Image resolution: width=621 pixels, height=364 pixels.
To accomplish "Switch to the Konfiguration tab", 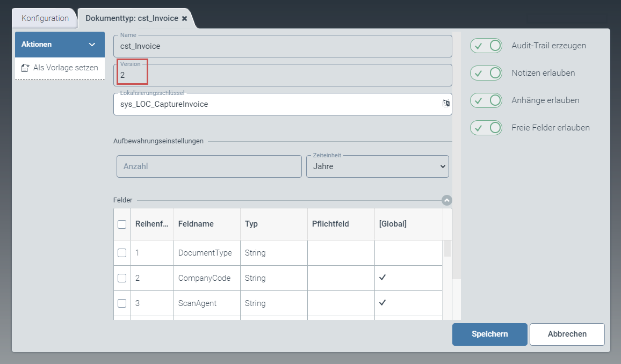I will [44, 18].
